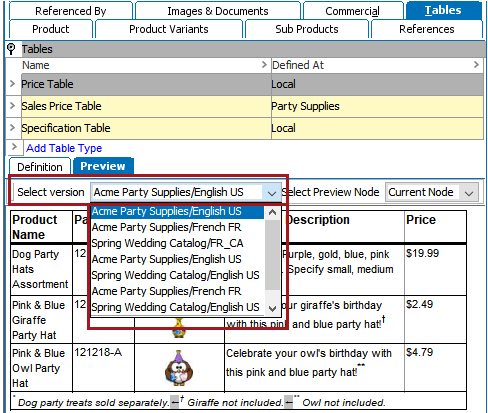Screen dimensions: 488x413
Task: Click the owl's birthday description cell
Action: [314, 368]
